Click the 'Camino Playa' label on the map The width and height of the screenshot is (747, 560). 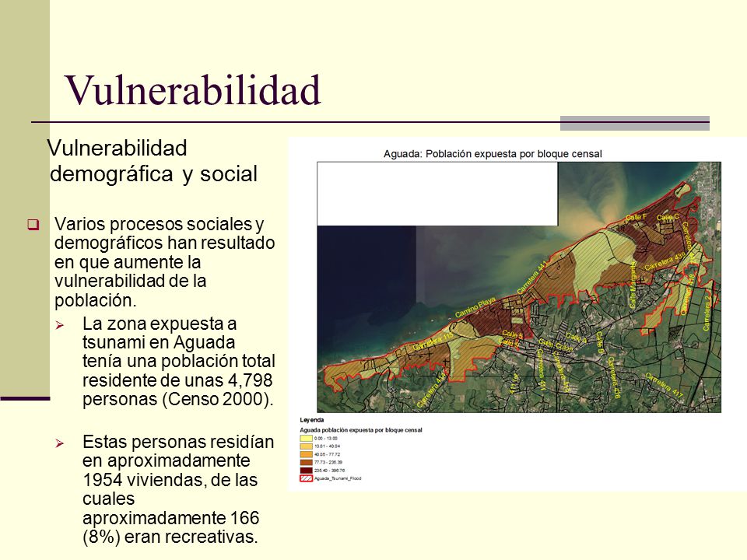[x=475, y=308]
